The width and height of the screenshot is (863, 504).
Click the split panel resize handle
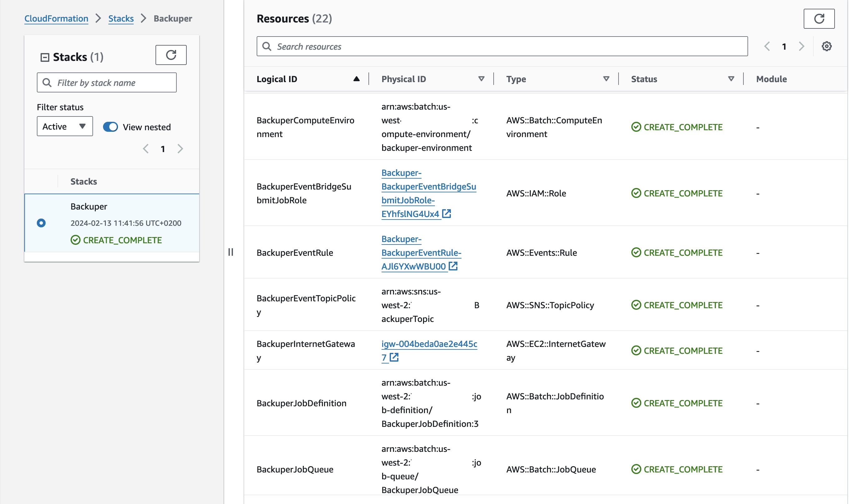(x=231, y=252)
